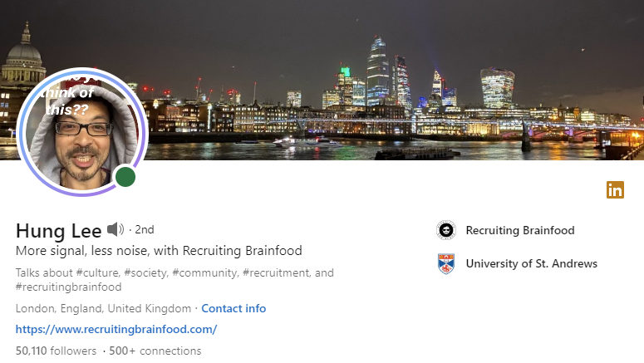Screen dimensions: 644x363
Task: Select the University of St. Andrews name
Action: pyautogui.click(x=532, y=263)
